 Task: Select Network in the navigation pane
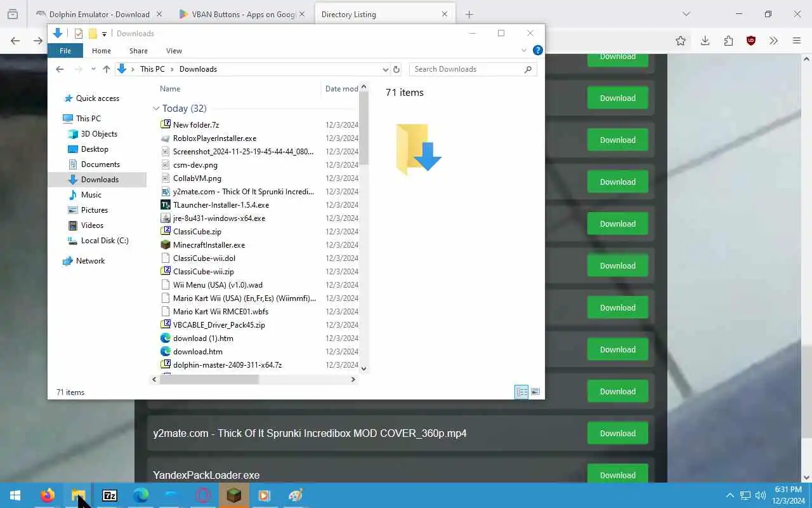pos(90,261)
